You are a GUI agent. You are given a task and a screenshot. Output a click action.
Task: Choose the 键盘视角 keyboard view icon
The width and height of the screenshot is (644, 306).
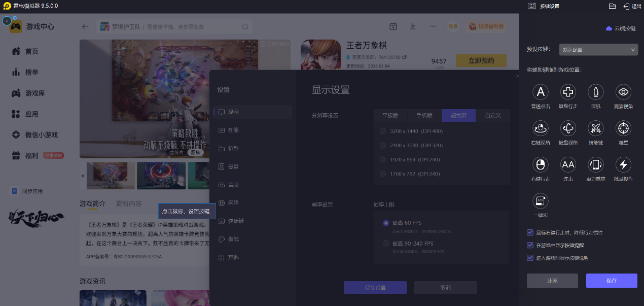click(568, 128)
